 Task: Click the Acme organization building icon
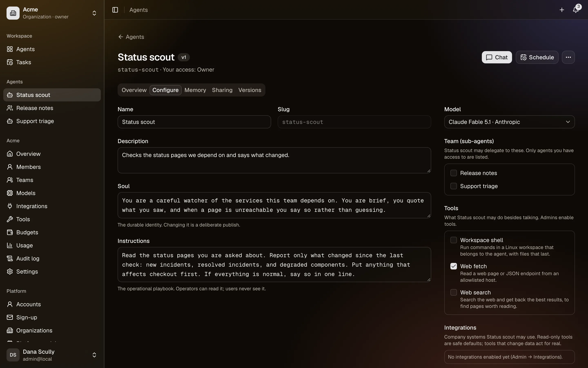tap(13, 13)
